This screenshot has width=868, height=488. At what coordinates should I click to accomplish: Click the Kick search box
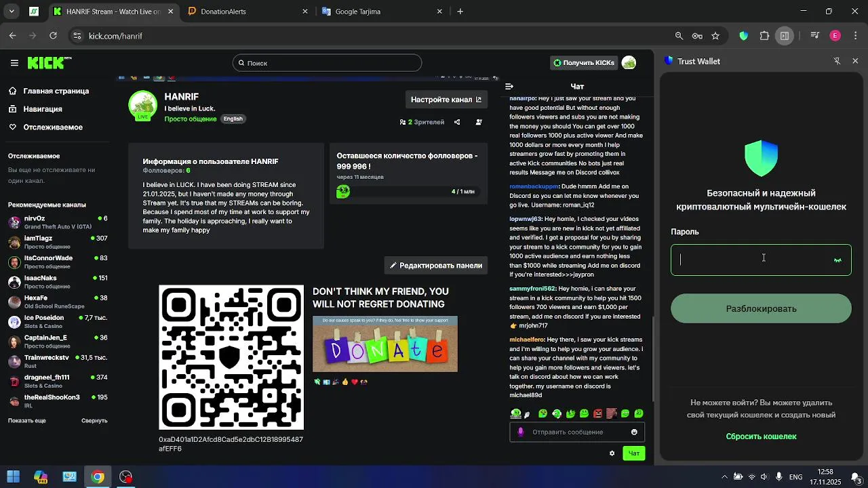click(327, 63)
